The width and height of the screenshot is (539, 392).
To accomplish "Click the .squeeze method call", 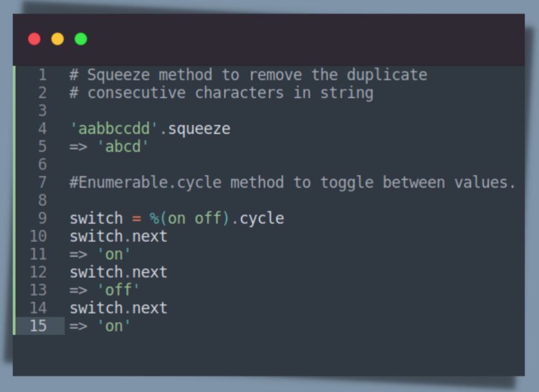I will click(195, 129).
